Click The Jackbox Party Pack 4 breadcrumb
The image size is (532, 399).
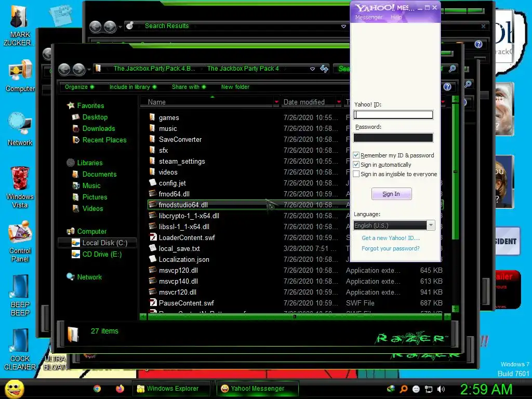coord(243,69)
